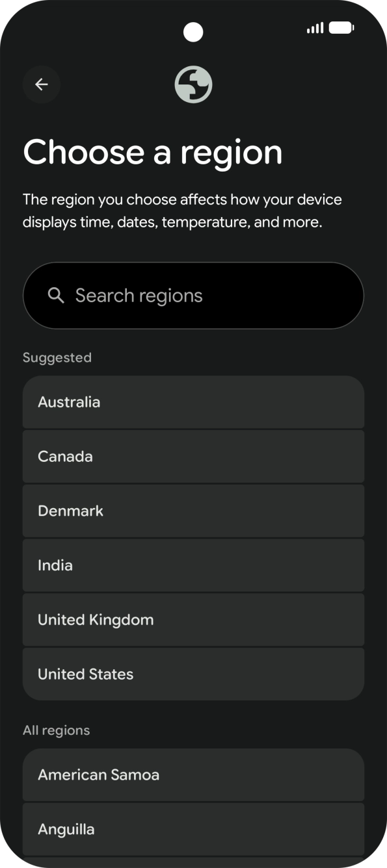Screen dimensions: 387x868
Task: Click the magnifying glass search icon
Action: pos(56,295)
